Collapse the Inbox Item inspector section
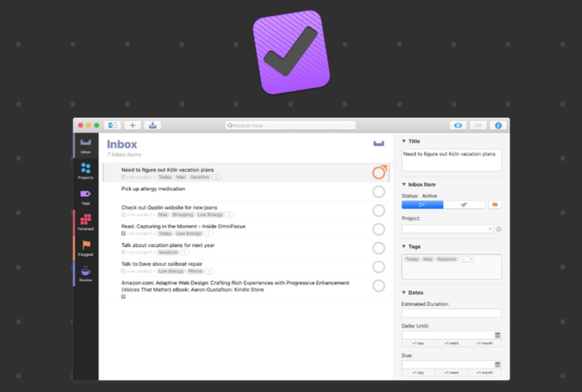 click(404, 184)
